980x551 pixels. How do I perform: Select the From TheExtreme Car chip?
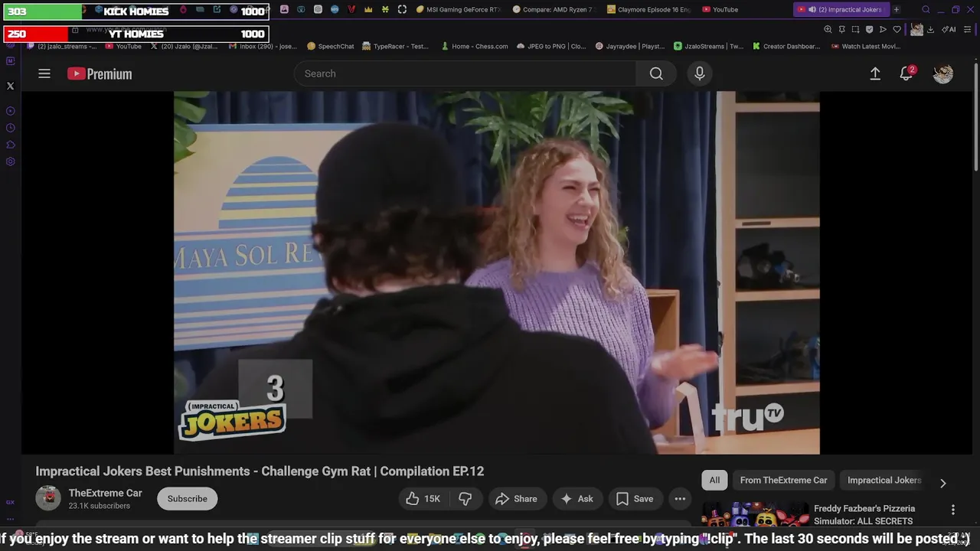[x=783, y=480]
